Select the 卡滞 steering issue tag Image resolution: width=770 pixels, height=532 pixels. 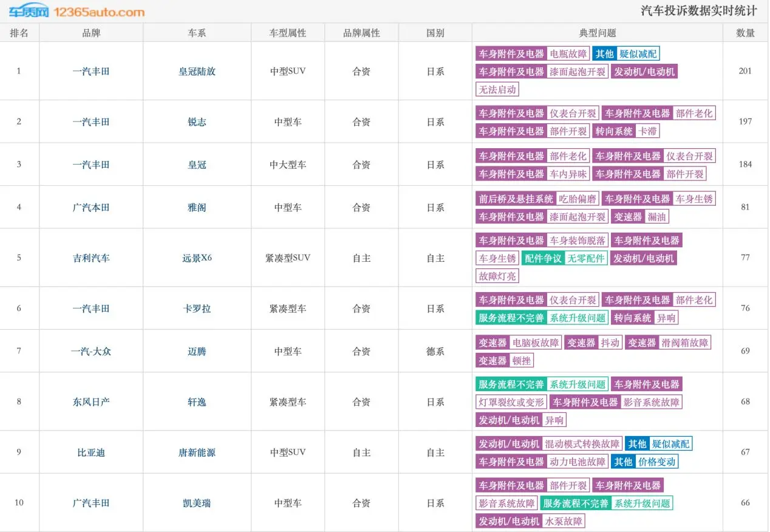tap(647, 131)
